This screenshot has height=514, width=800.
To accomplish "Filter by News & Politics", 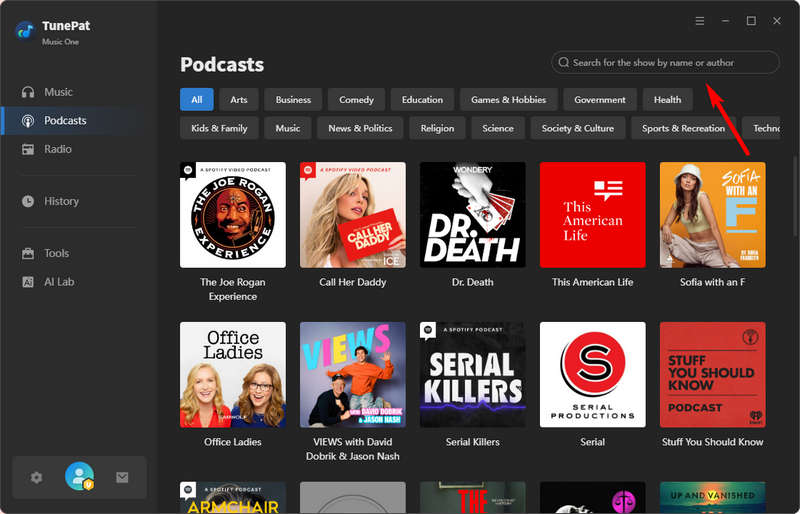I will point(360,128).
